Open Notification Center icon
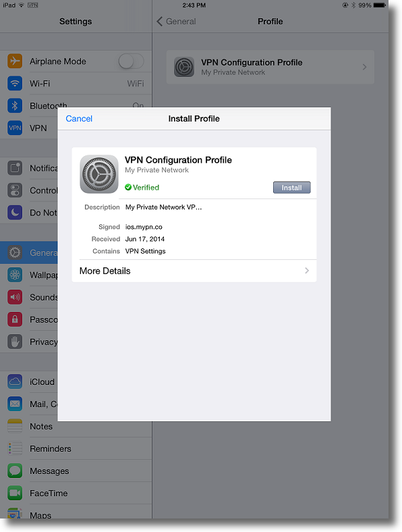 coord(15,168)
